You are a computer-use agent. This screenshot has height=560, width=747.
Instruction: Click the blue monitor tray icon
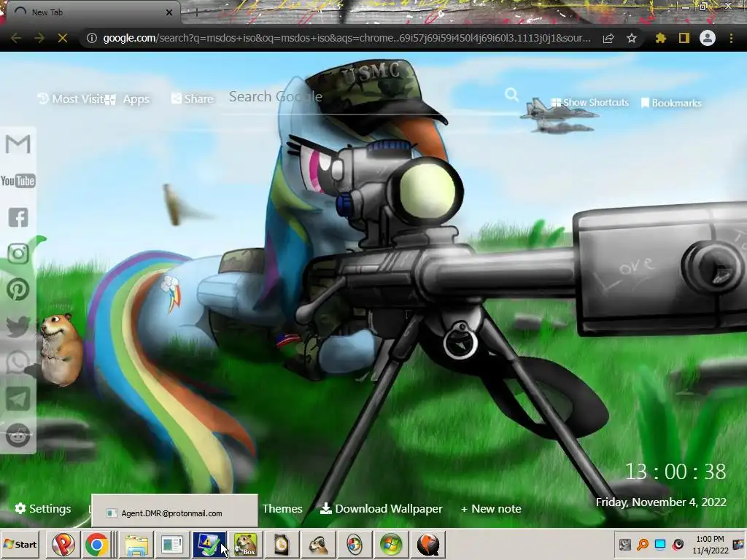click(x=660, y=544)
